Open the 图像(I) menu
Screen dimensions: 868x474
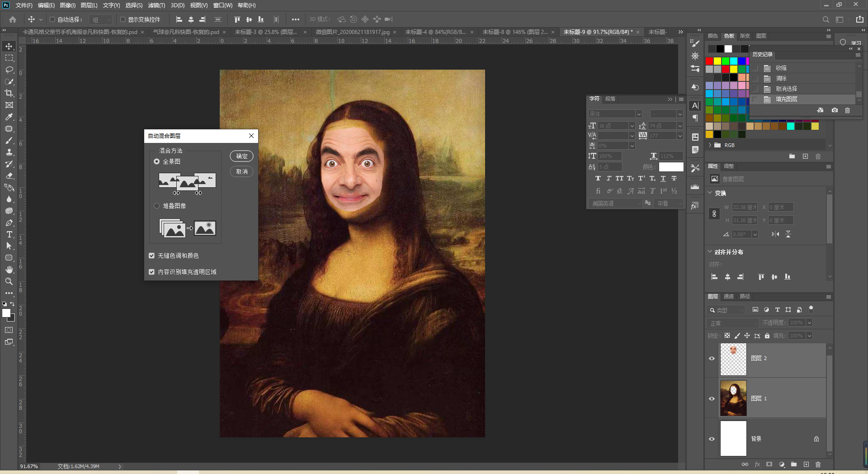coord(68,5)
